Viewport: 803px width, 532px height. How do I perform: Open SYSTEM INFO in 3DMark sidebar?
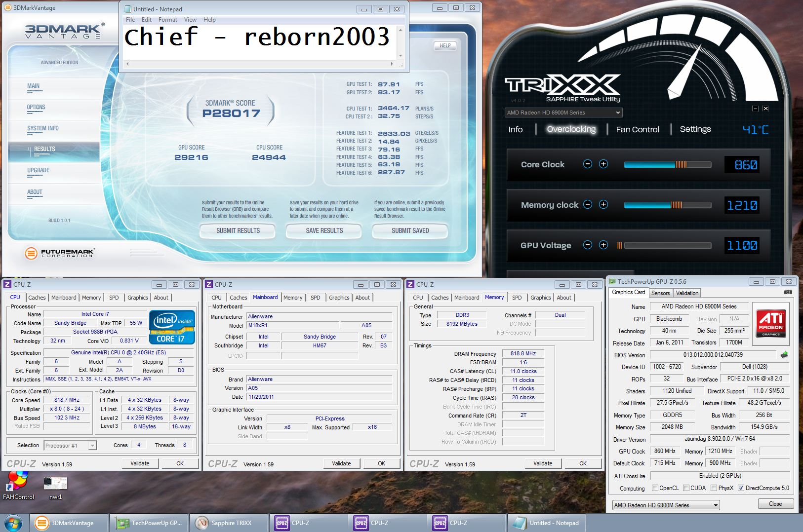(43, 128)
